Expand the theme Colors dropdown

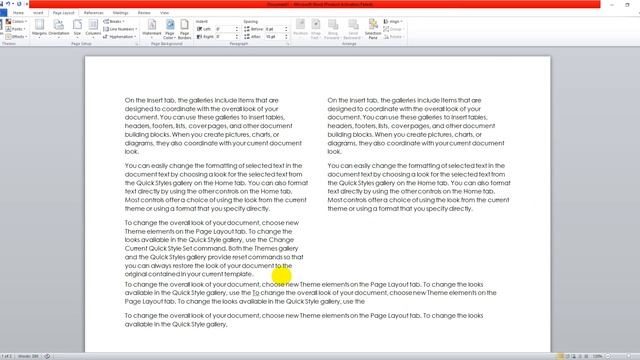(16, 21)
